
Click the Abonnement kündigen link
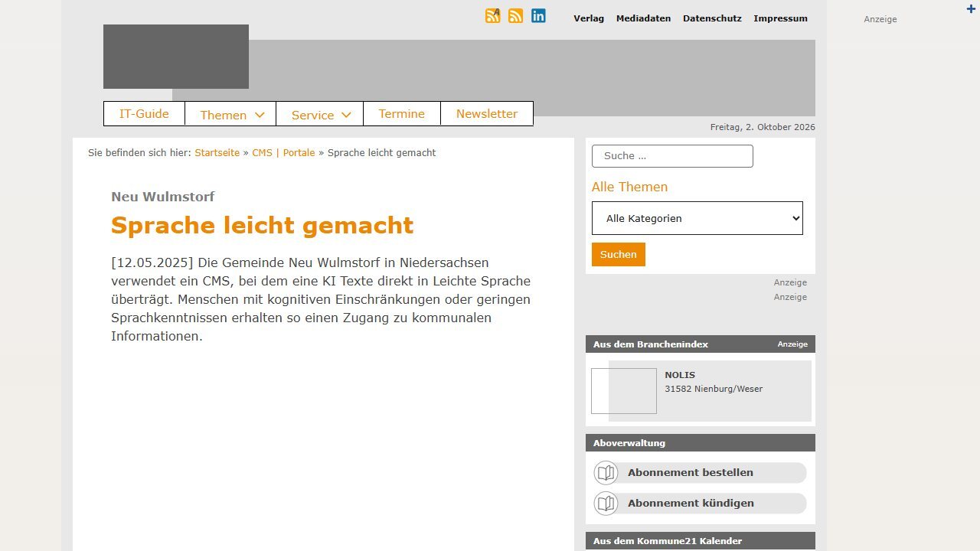(x=691, y=504)
